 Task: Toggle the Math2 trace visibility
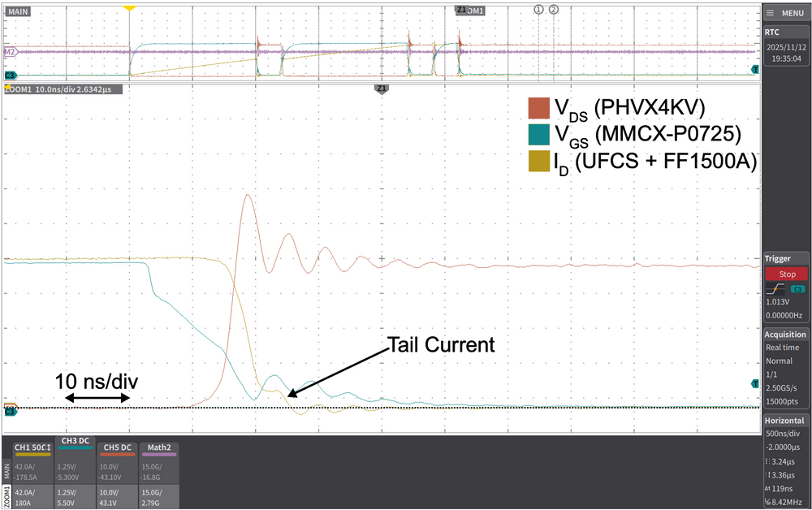click(x=158, y=447)
